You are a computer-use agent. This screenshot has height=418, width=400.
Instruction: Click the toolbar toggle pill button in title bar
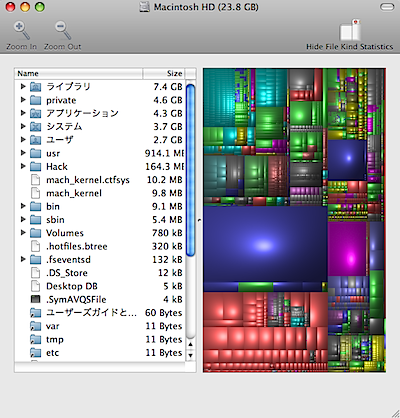pos(387,7)
